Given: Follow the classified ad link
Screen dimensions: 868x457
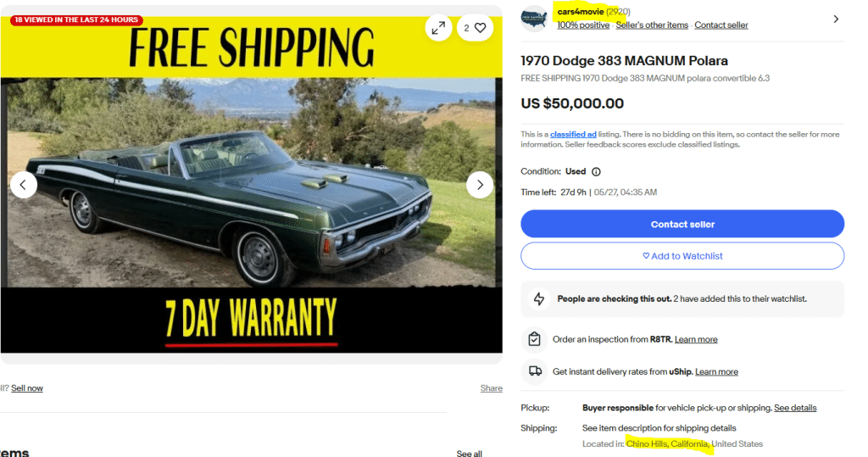Looking at the screenshot, I should point(573,135).
